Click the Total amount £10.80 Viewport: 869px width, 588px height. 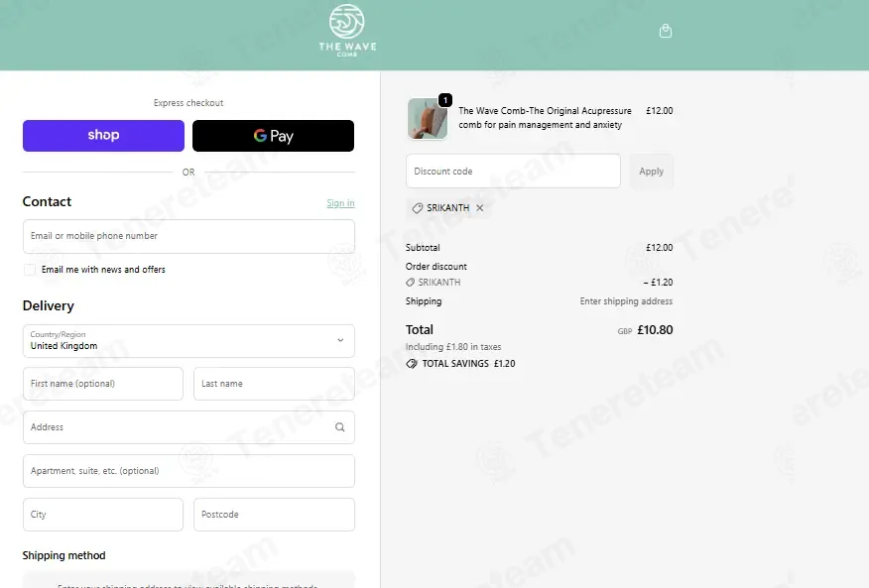655,330
